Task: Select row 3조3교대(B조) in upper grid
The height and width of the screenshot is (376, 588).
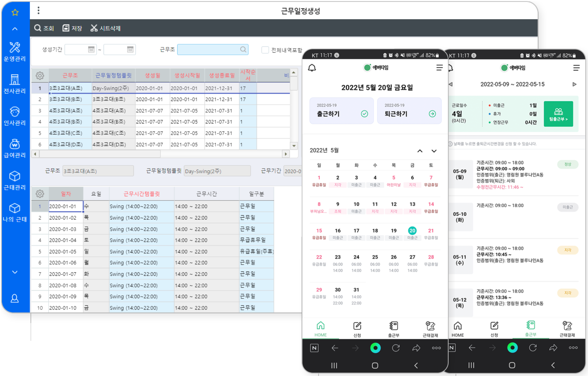Action: pyautogui.click(x=70, y=99)
